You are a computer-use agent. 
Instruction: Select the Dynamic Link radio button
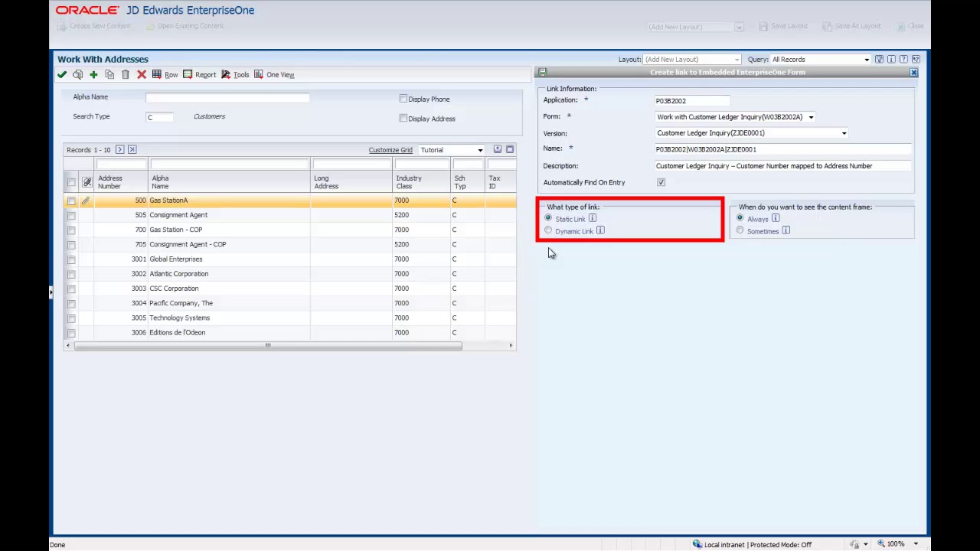pyautogui.click(x=548, y=230)
